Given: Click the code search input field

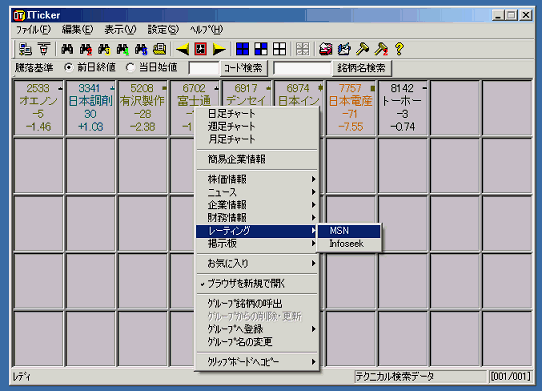Looking at the screenshot, I should point(204,68).
